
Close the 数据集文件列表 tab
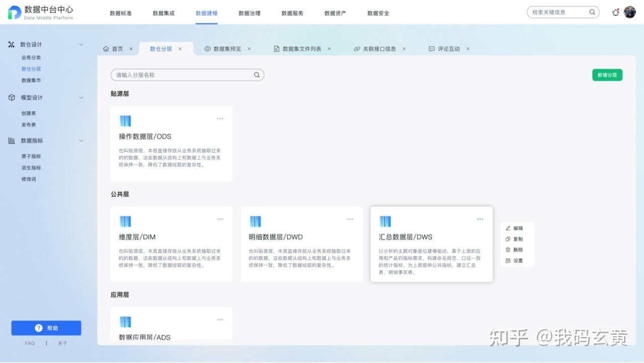tap(329, 49)
